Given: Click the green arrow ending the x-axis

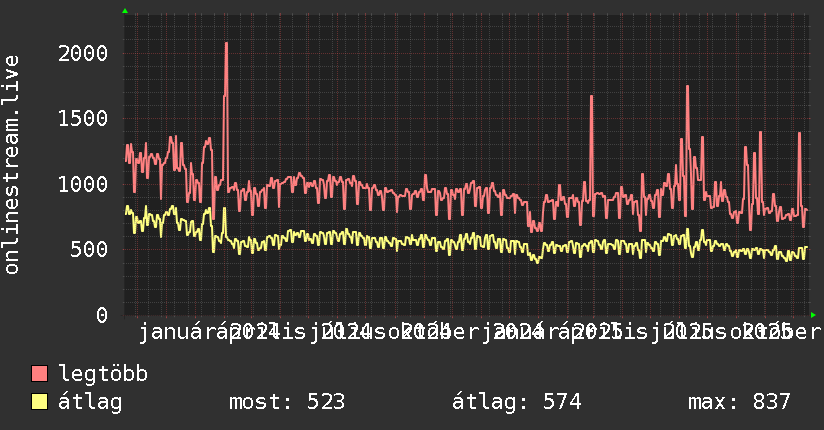Looking at the screenshot, I should [813, 315].
